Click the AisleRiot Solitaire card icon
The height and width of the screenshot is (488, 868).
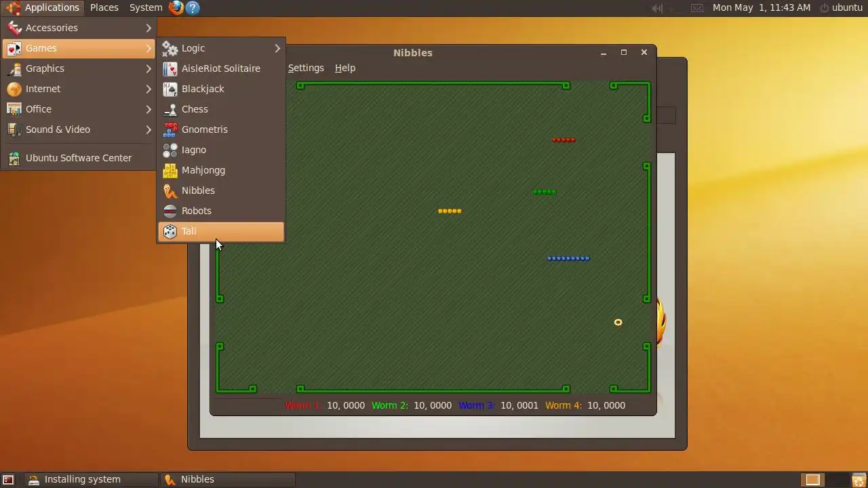tap(170, 68)
